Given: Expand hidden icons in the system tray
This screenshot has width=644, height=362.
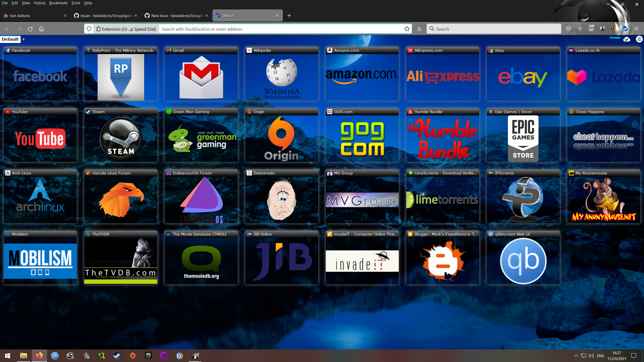Looking at the screenshot, I should coord(576,355).
